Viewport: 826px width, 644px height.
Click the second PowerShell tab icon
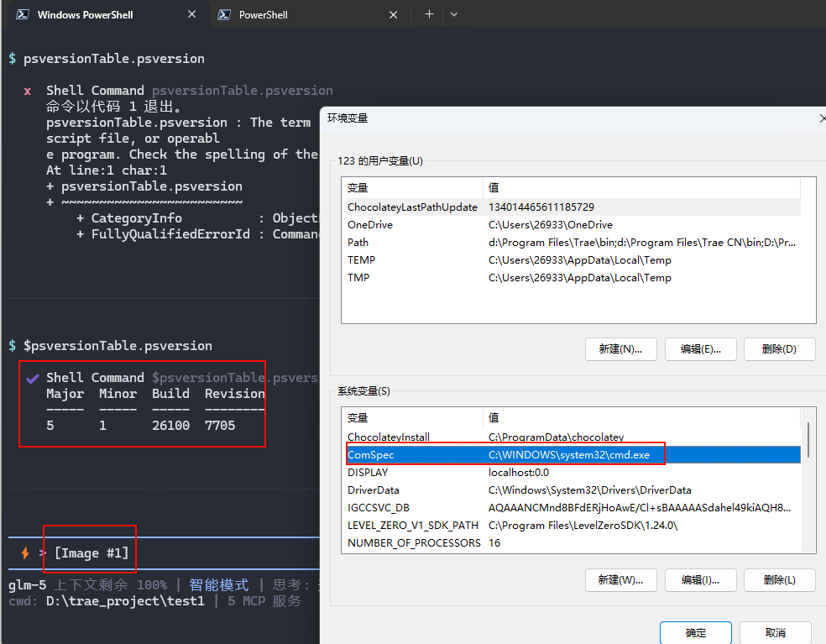(224, 15)
